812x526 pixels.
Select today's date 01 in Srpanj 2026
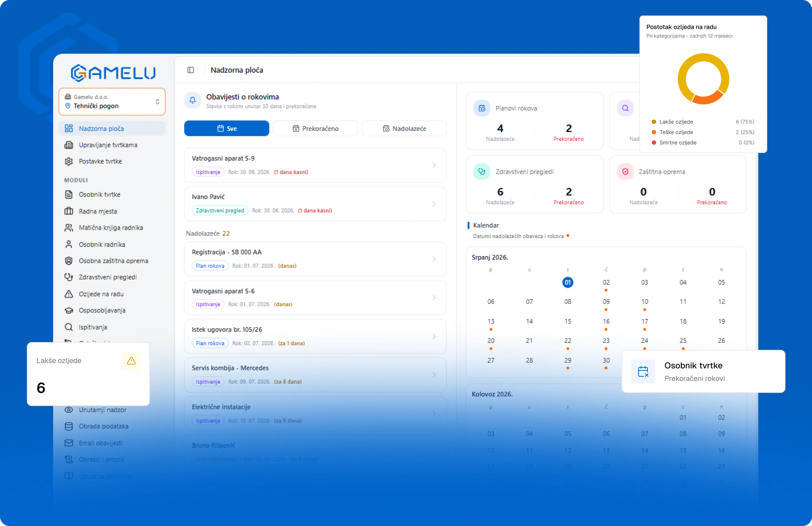pos(568,282)
